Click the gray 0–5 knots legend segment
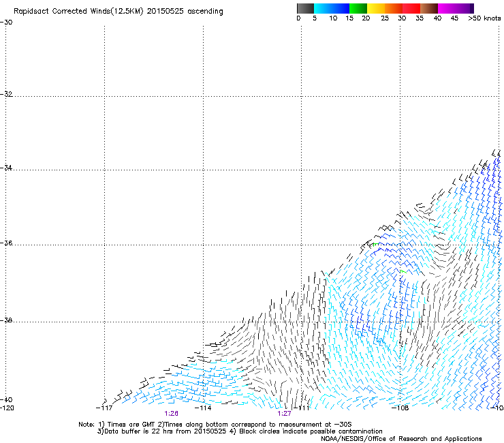The height and width of the screenshot is (443, 504). (305, 8)
